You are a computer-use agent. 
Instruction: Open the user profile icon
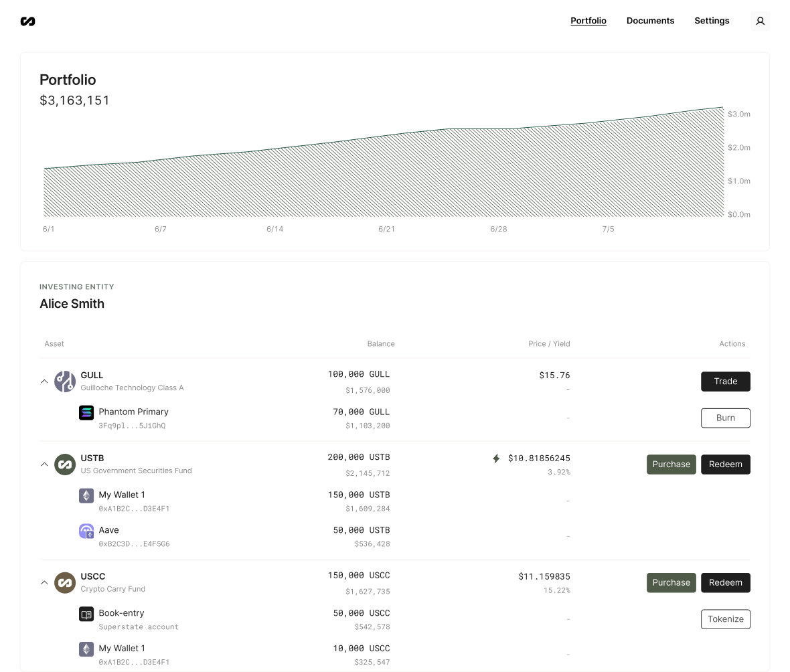tap(760, 21)
